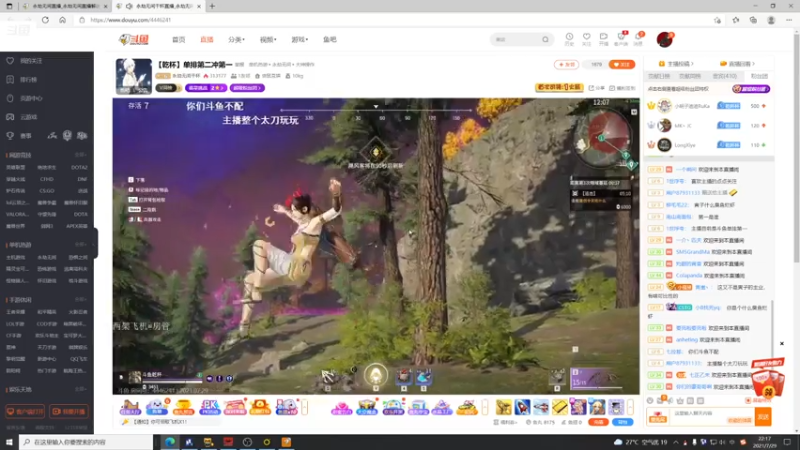Expand 单机热游 section via 全部 arrow
This screenshot has height=450, width=800.
click(x=81, y=244)
